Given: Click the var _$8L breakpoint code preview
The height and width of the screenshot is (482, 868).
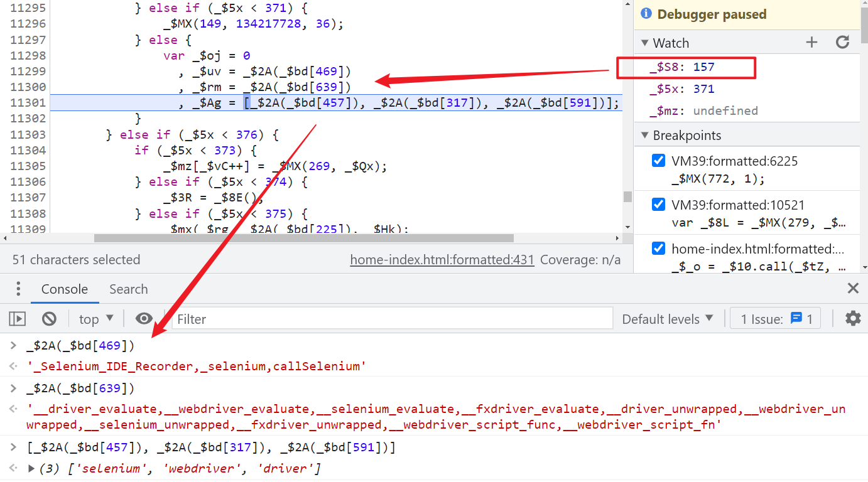Looking at the screenshot, I should pos(759,222).
